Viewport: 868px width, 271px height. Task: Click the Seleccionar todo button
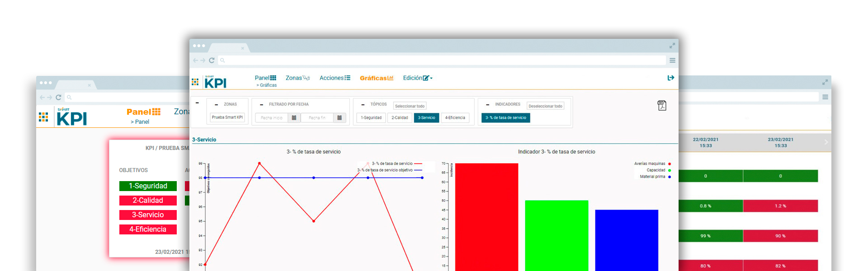[410, 106]
